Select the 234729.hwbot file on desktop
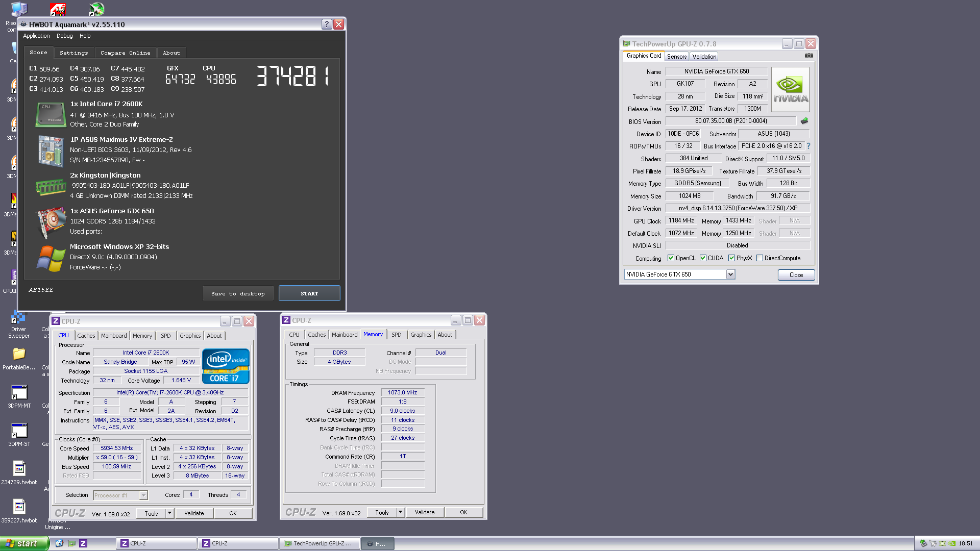The image size is (980, 551). click(19, 473)
